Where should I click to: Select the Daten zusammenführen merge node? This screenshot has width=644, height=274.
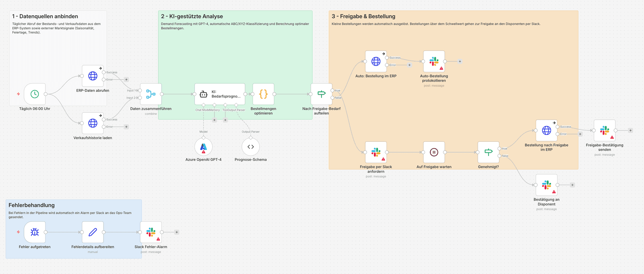[151, 94]
